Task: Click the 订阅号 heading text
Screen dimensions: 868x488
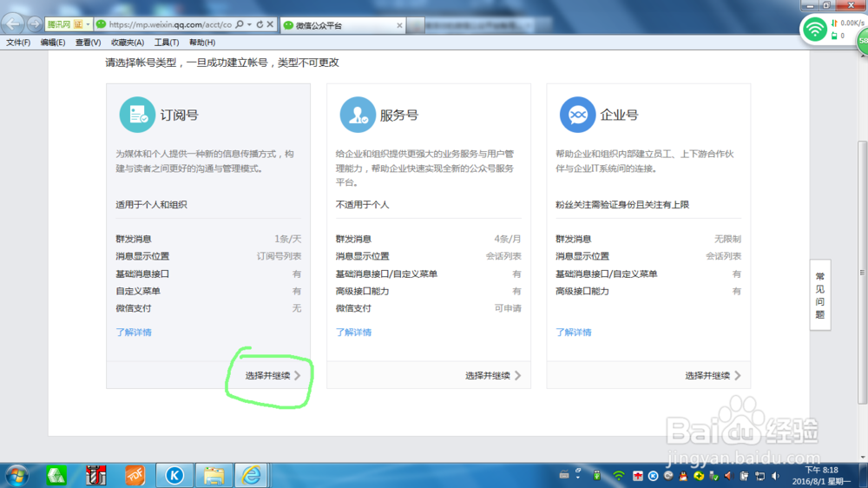Action: [179, 115]
